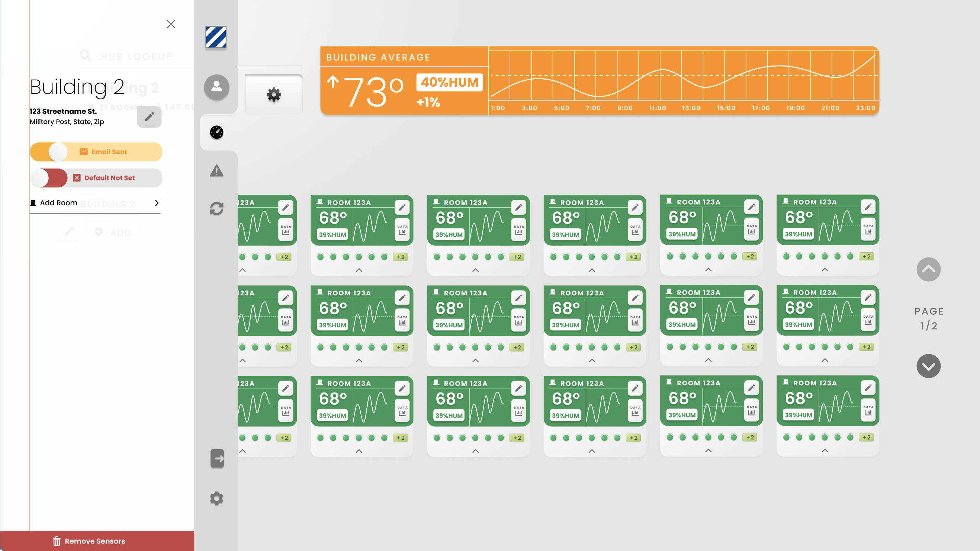The image size is (980, 551).
Task: Click +2 sensors badge on top-right room
Action: (x=867, y=256)
